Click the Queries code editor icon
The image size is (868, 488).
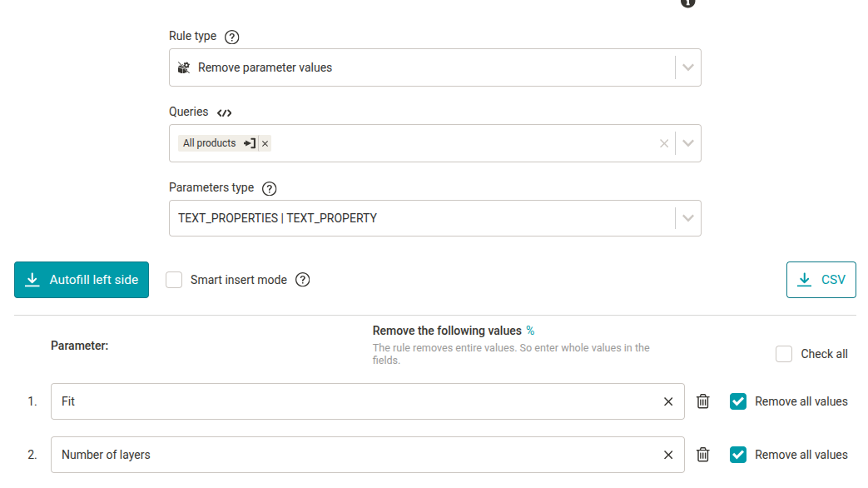(x=224, y=113)
